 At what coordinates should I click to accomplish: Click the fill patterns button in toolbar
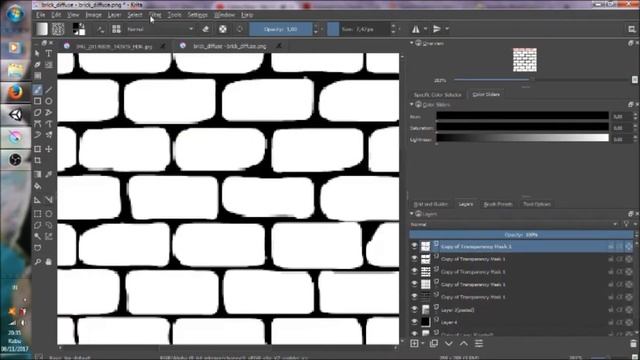(x=58, y=29)
